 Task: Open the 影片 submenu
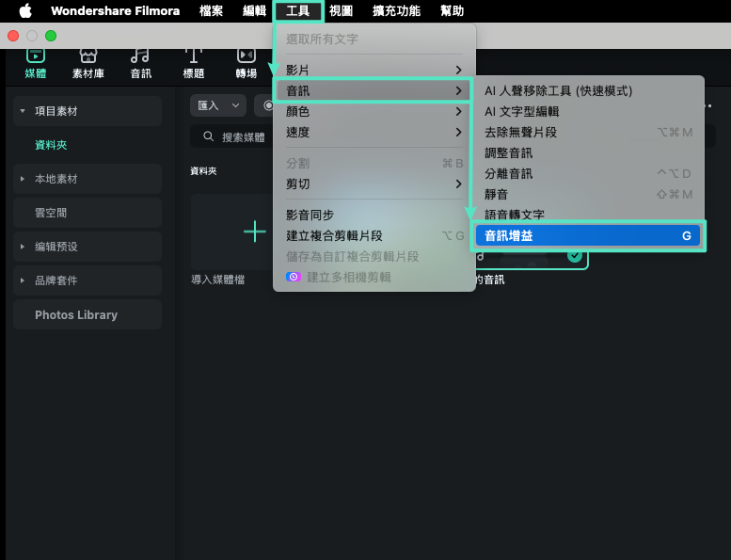[373, 70]
